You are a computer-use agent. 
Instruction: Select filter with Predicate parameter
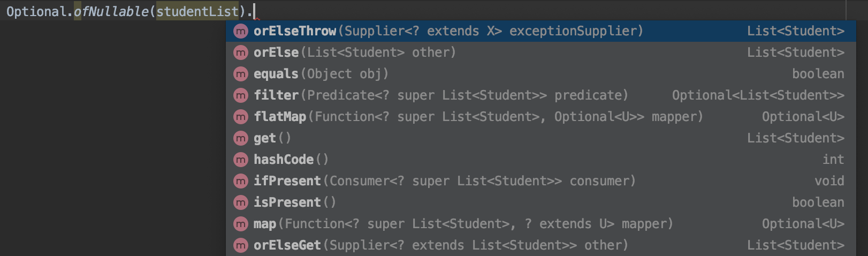[x=540, y=95]
